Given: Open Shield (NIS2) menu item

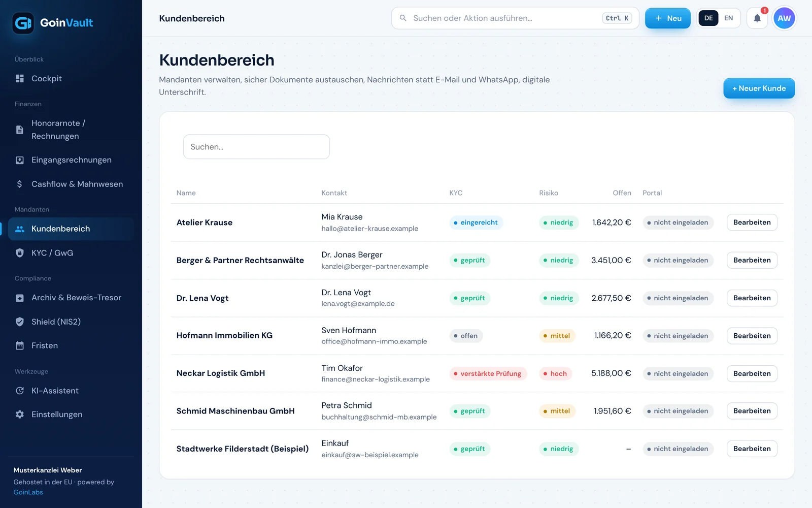Looking at the screenshot, I should (71, 322).
